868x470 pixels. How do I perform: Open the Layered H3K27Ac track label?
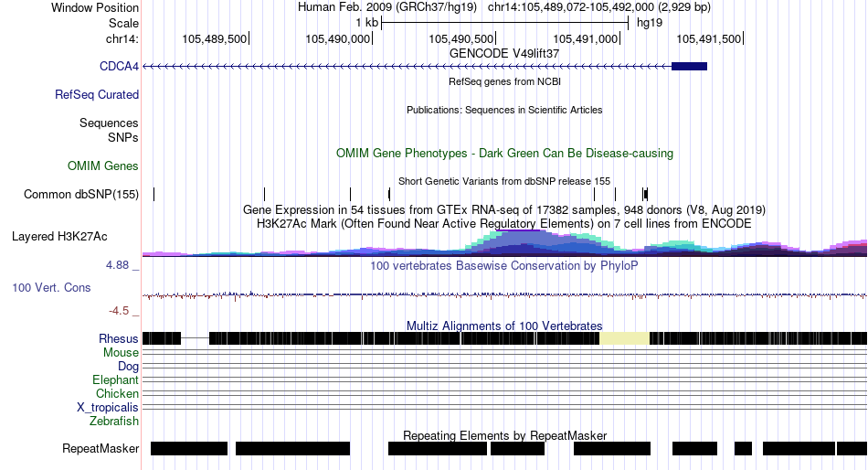click(x=59, y=237)
